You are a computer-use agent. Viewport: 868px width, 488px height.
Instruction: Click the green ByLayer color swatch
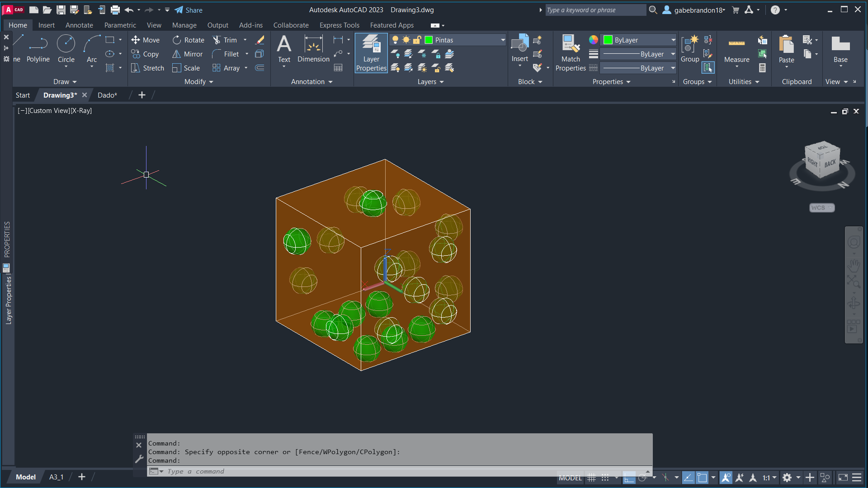tap(608, 40)
